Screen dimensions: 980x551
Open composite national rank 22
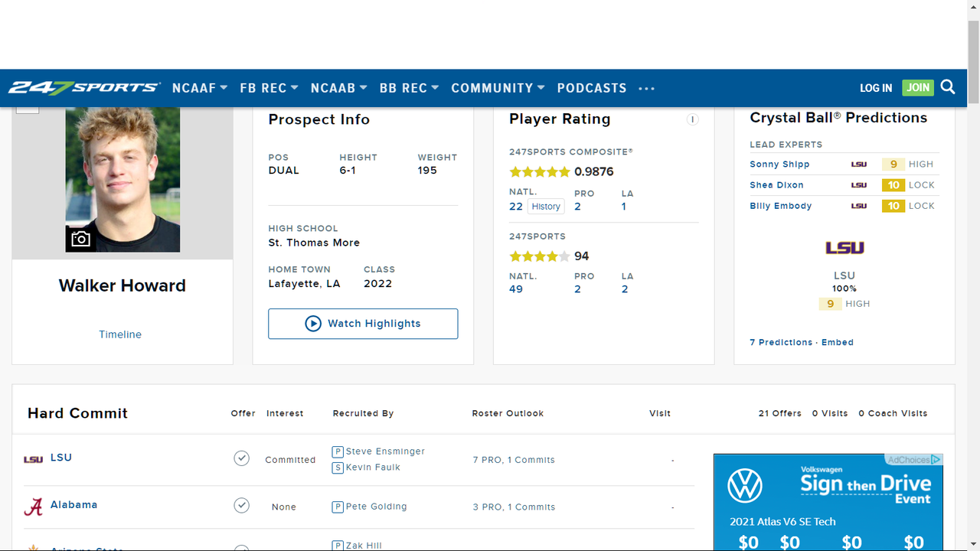click(x=516, y=207)
